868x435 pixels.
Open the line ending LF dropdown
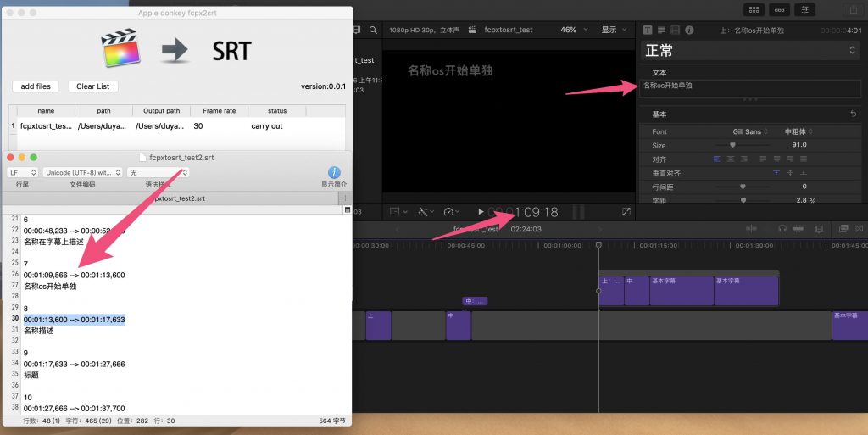click(x=23, y=173)
